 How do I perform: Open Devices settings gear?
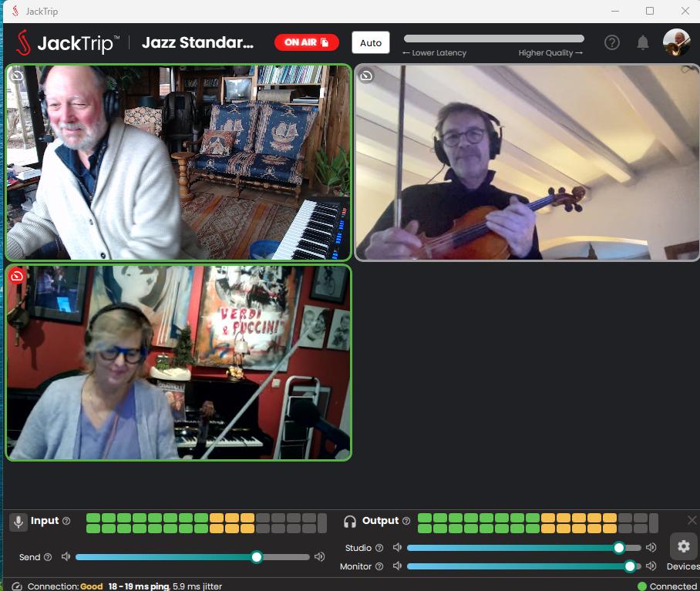point(683,546)
